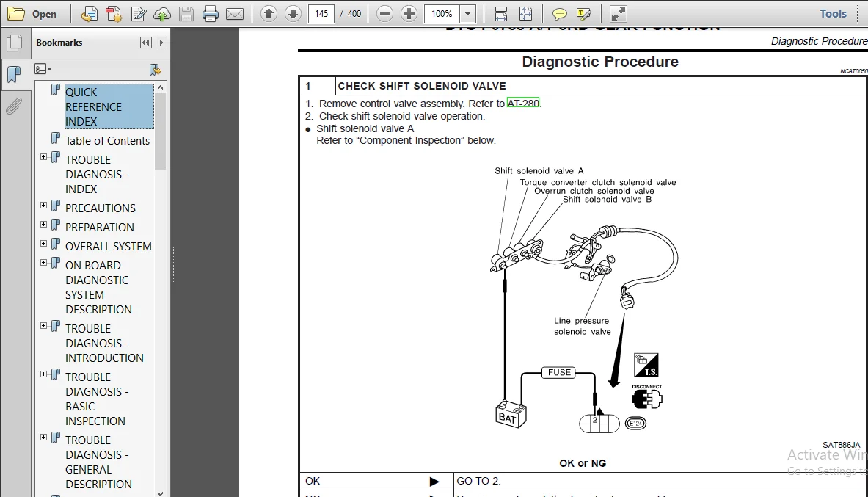
Task: Click the page number field
Action: coord(321,14)
